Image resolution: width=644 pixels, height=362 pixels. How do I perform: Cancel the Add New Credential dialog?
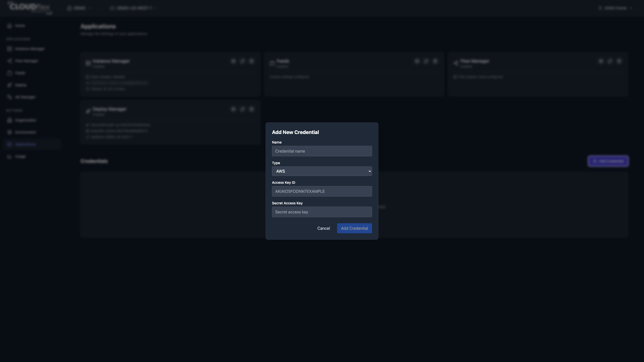click(324, 228)
